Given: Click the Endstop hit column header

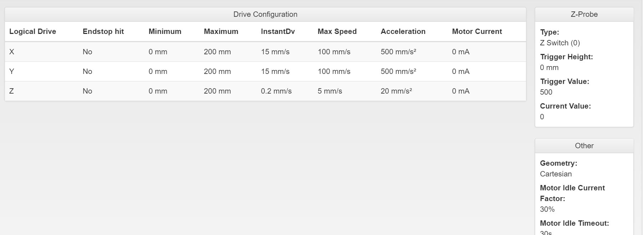Looking at the screenshot, I should 103,31.
